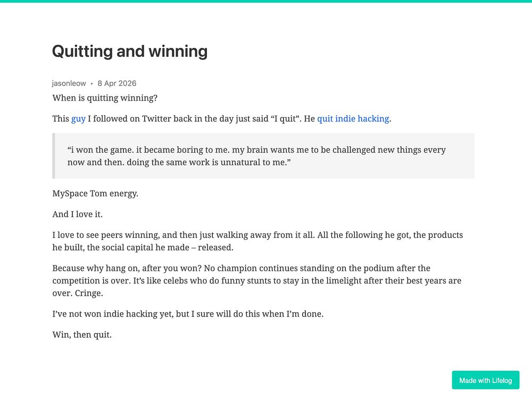Follow the "quit indie hacking" link
Image resolution: width=532 pixels, height=400 pixels.
(353, 119)
